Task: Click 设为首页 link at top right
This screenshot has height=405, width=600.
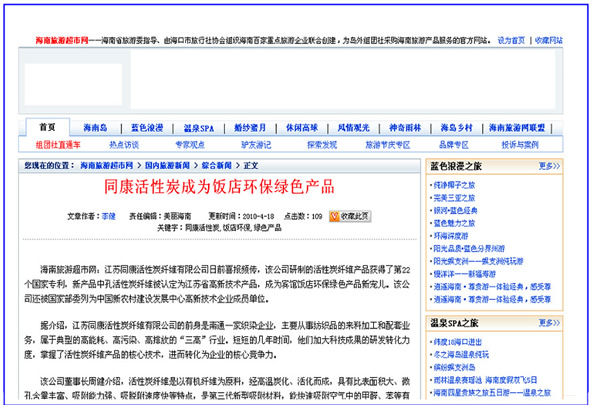Action: point(510,40)
